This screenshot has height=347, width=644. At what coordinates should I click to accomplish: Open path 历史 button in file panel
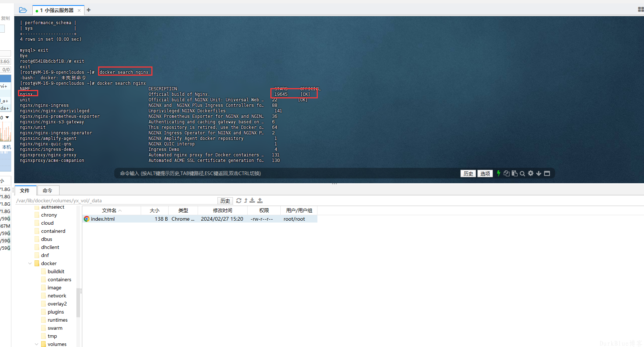point(225,200)
